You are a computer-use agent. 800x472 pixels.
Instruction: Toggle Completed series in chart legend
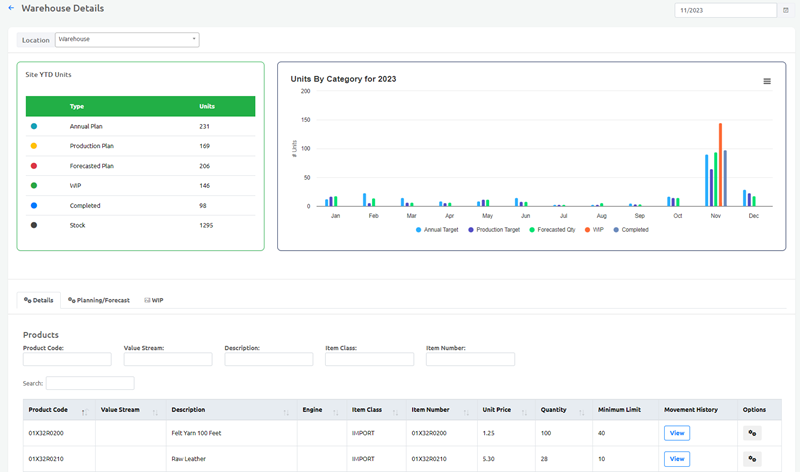point(631,230)
